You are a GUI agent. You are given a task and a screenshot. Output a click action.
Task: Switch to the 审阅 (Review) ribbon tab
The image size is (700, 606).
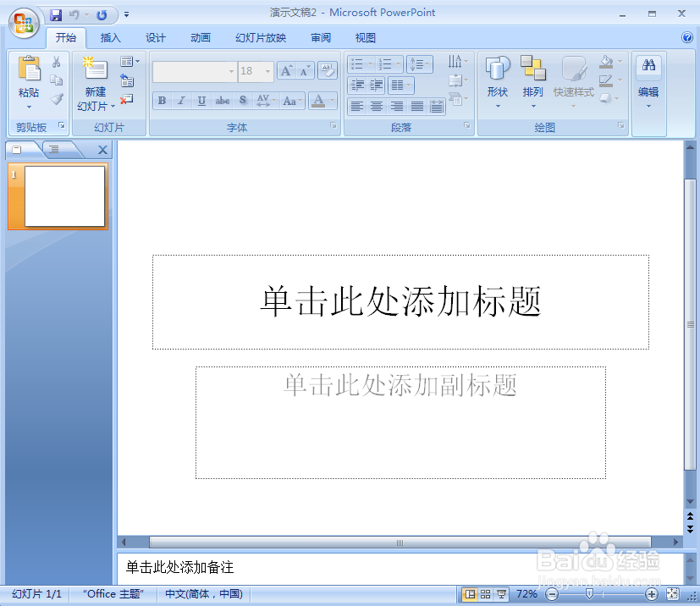pyautogui.click(x=321, y=38)
